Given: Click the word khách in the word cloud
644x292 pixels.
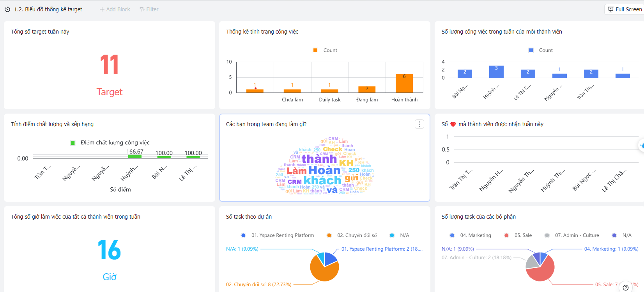Looking at the screenshot, I should click(322, 180).
